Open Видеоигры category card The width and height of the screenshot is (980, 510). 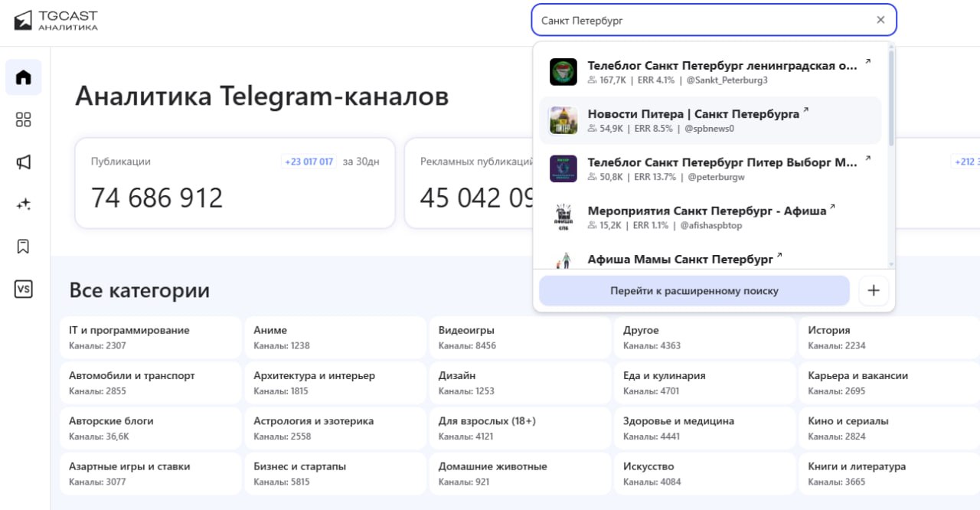[x=520, y=338]
